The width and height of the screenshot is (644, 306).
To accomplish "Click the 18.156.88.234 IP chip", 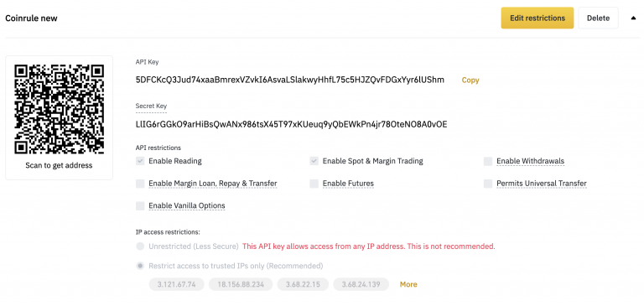I will [x=241, y=284].
